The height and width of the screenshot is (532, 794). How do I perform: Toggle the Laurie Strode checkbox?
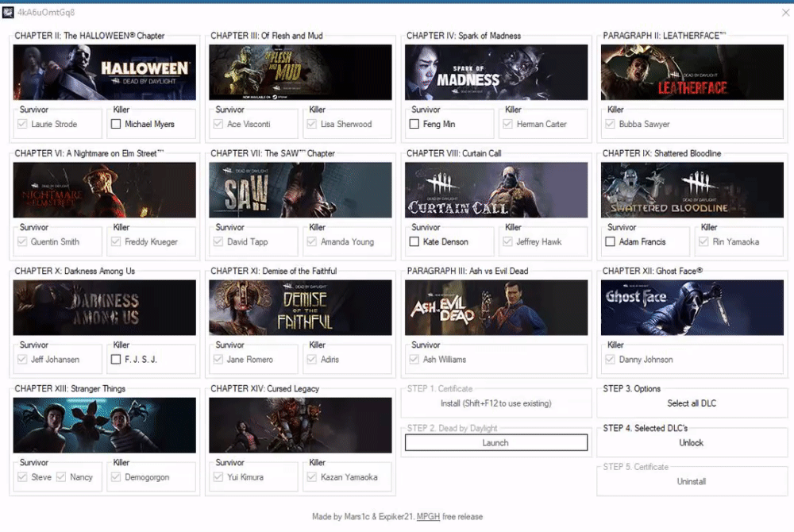coord(22,124)
